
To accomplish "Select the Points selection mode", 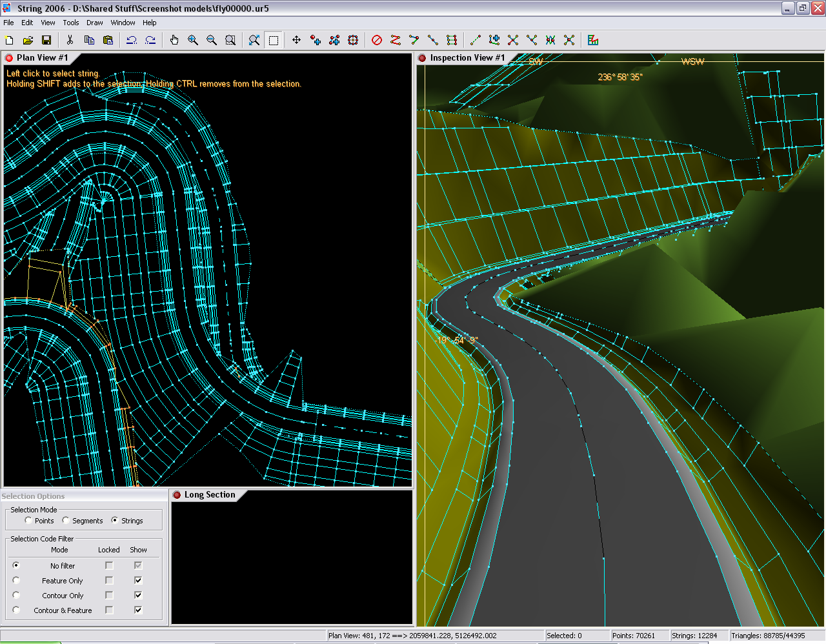I will 28,520.
